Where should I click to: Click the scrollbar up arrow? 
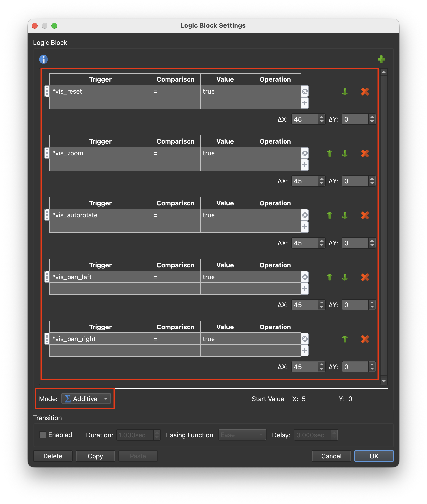click(x=384, y=72)
